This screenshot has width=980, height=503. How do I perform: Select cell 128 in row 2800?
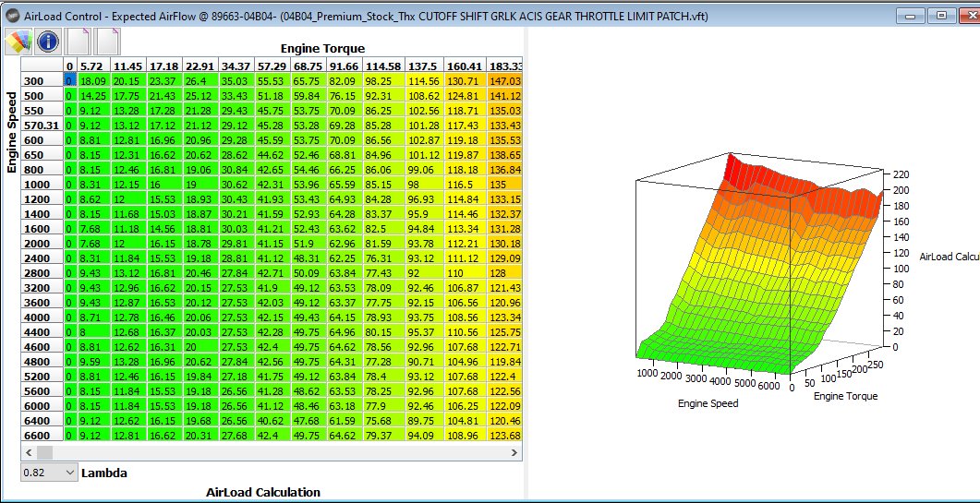coord(505,272)
